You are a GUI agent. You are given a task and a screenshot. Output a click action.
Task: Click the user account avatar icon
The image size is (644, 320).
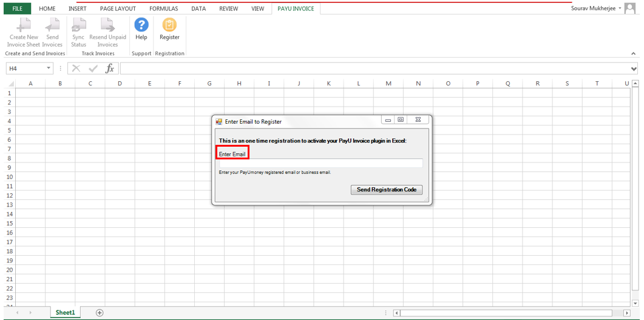(x=629, y=8)
